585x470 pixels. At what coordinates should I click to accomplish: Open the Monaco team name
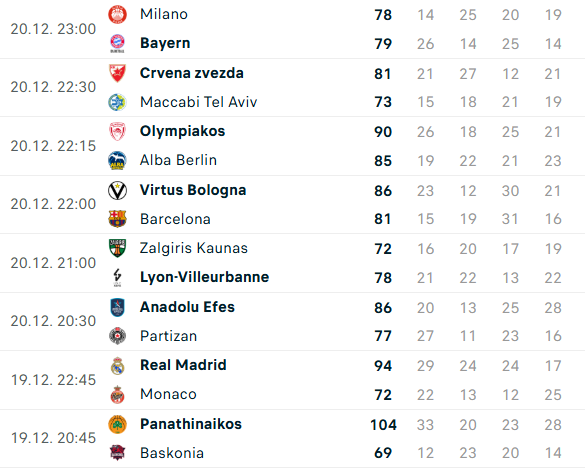pyautogui.click(x=168, y=394)
